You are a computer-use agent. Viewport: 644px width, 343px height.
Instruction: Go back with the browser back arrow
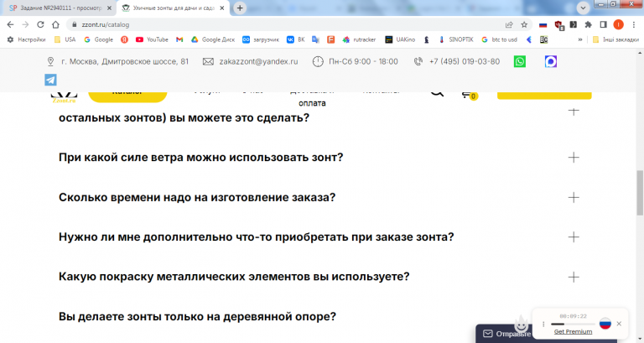tap(10, 24)
